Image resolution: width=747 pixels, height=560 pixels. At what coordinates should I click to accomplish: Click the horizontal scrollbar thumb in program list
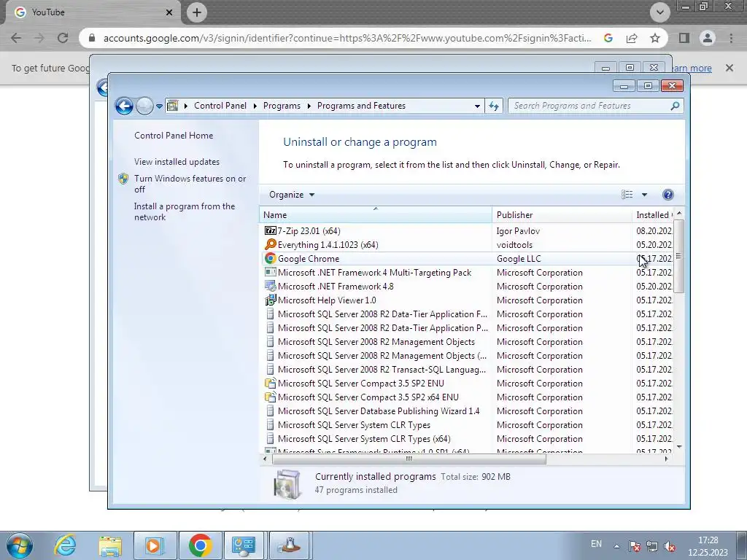tap(409, 459)
